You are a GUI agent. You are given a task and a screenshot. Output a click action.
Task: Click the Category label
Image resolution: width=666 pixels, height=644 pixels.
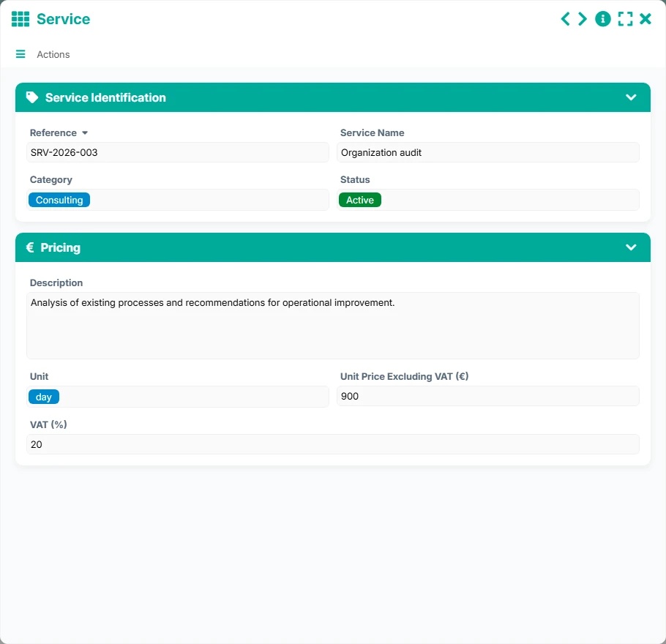pyautogui.click(x=51, y=180)
